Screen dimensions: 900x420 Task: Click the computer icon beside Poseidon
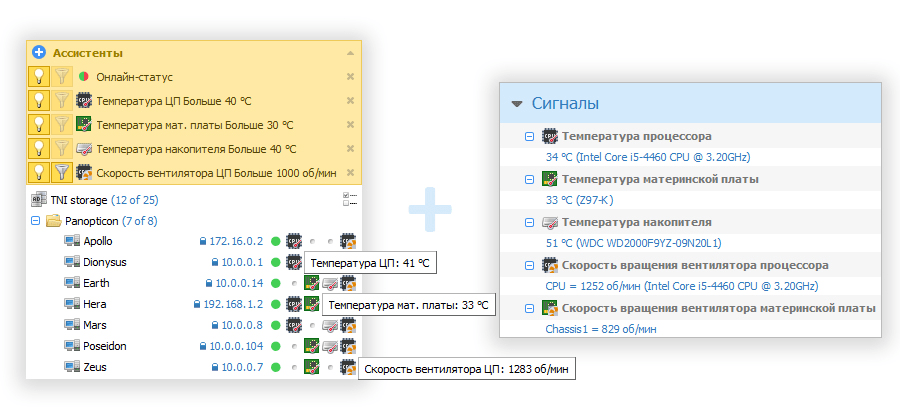click(x=72, y=346)
